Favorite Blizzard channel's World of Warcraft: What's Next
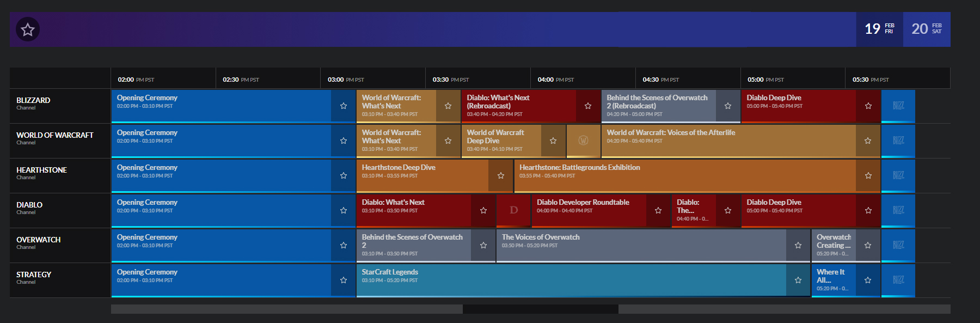The height and width of the screenshot is (323, 980). coord(448,106)
